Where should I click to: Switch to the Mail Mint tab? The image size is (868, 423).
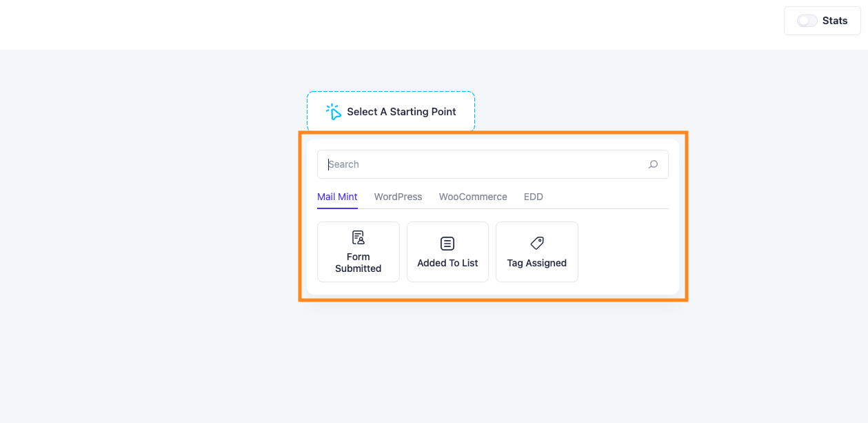pyautogui.click(x=337, y=197)
